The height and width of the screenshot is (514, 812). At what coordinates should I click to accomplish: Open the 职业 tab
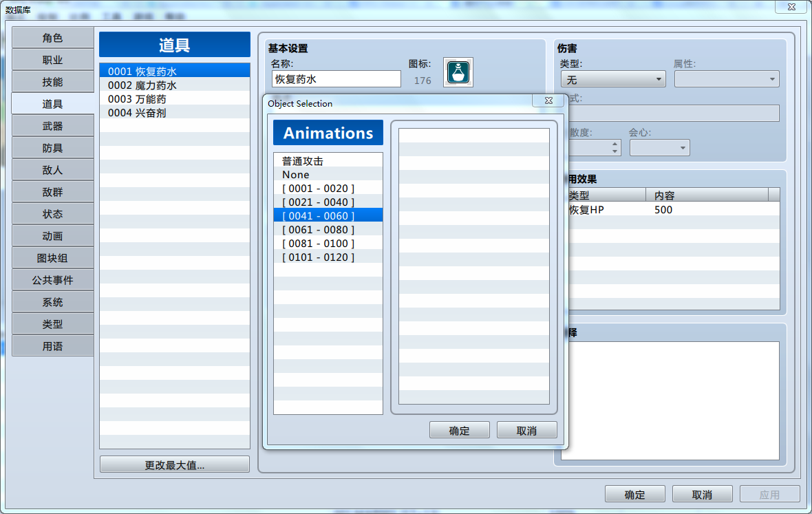53,60
